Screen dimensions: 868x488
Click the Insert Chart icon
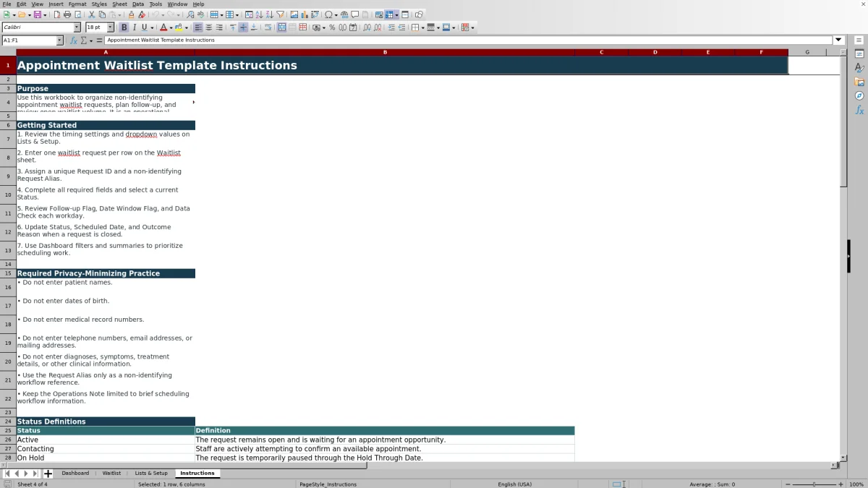tap(304, 14)
